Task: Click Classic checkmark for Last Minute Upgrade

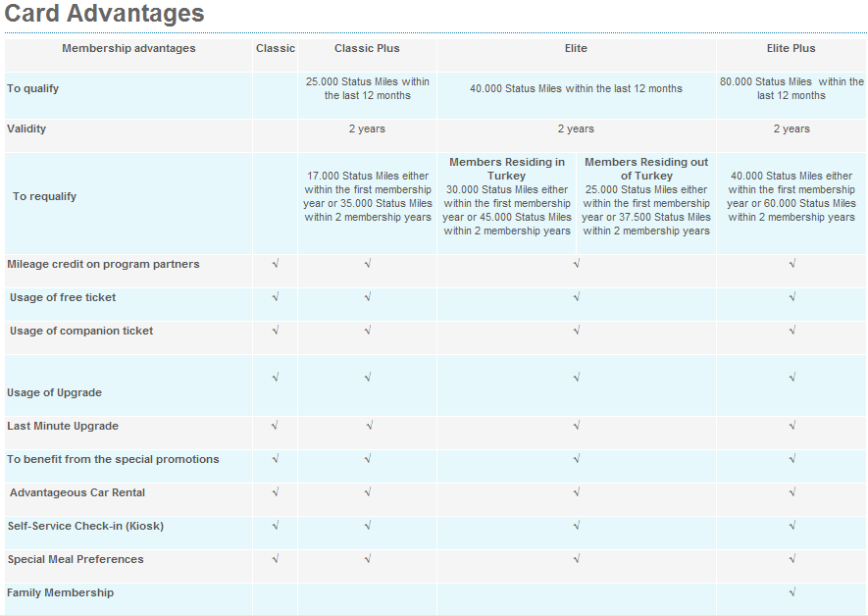Action: tap(276, 426)
